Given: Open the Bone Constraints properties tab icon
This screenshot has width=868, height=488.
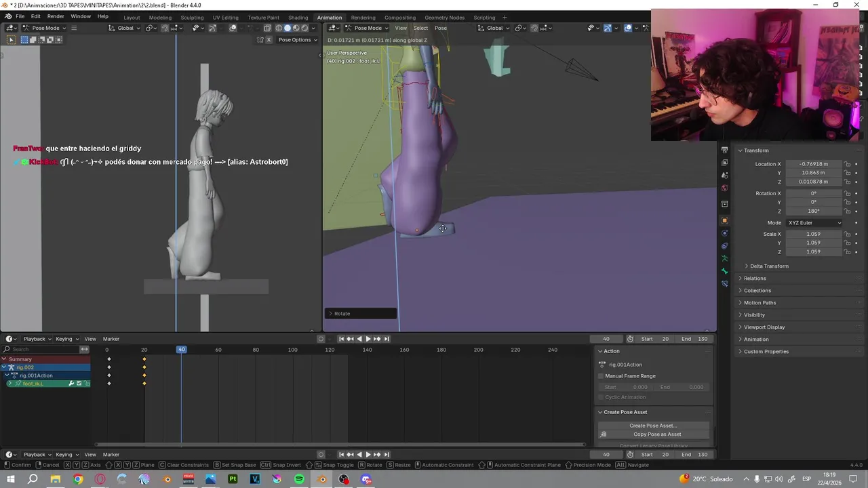Looking at the screenshot, I should point(724,283).
